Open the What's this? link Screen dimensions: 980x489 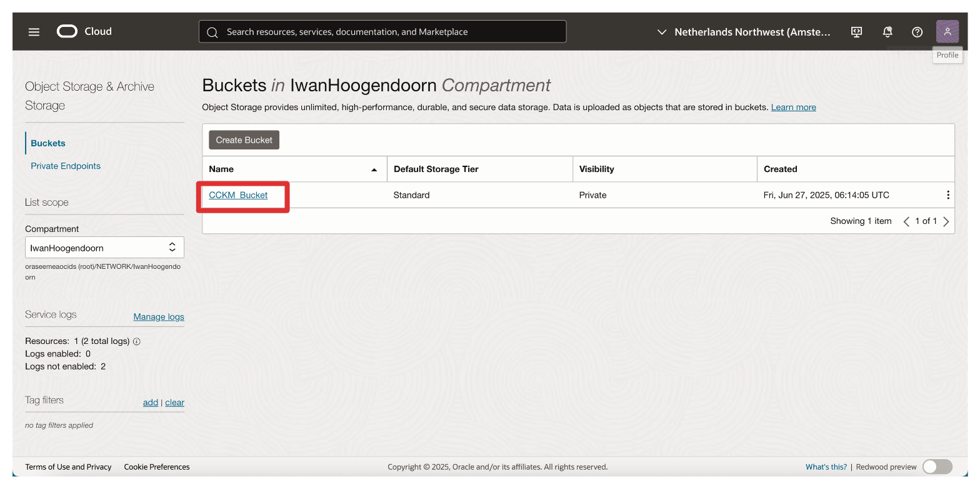tap(826, 466)
